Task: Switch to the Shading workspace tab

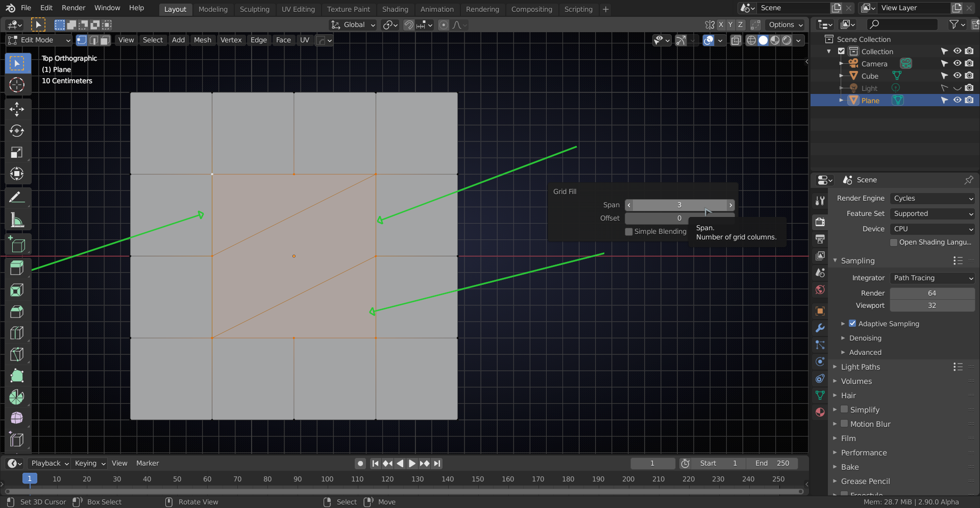Action: point(395,9)
